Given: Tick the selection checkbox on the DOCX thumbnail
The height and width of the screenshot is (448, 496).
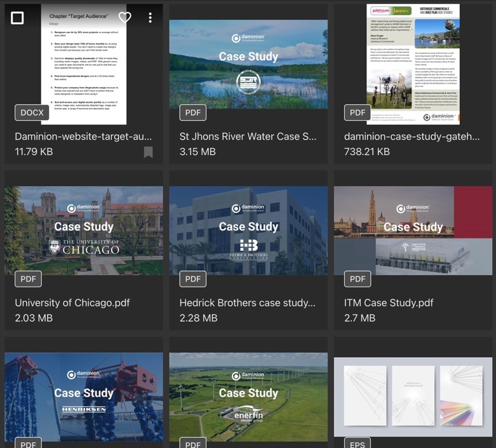Looking at the screenshot, I should [x=17, y=18].
